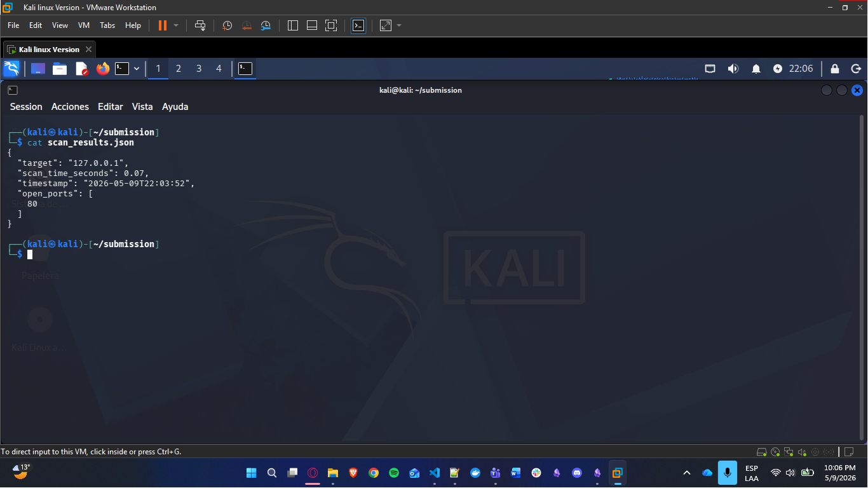Pause the VM with the orange pause icon
The height and width of the screenshot is (488, 868).
tap(163, 25)
